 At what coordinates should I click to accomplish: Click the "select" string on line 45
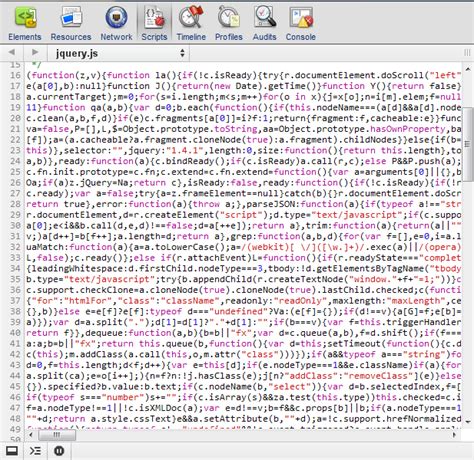289,387
